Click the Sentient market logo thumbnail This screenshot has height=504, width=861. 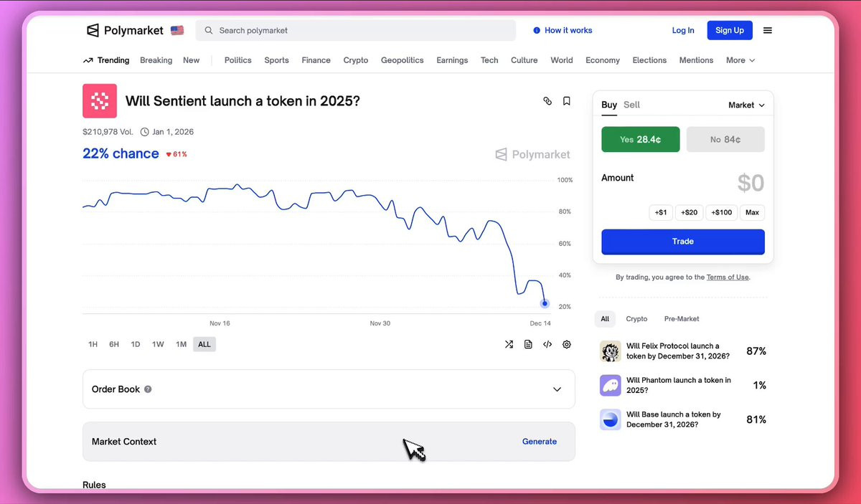click(x=100, y=100)
